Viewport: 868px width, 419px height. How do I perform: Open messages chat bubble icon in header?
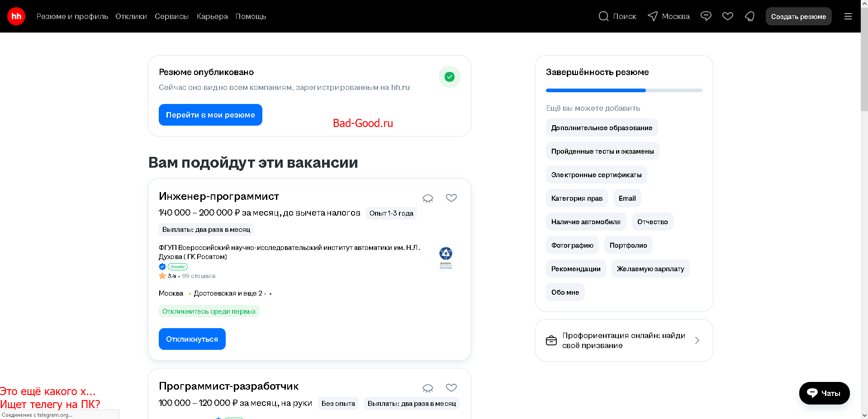click(x=706, y=16)
